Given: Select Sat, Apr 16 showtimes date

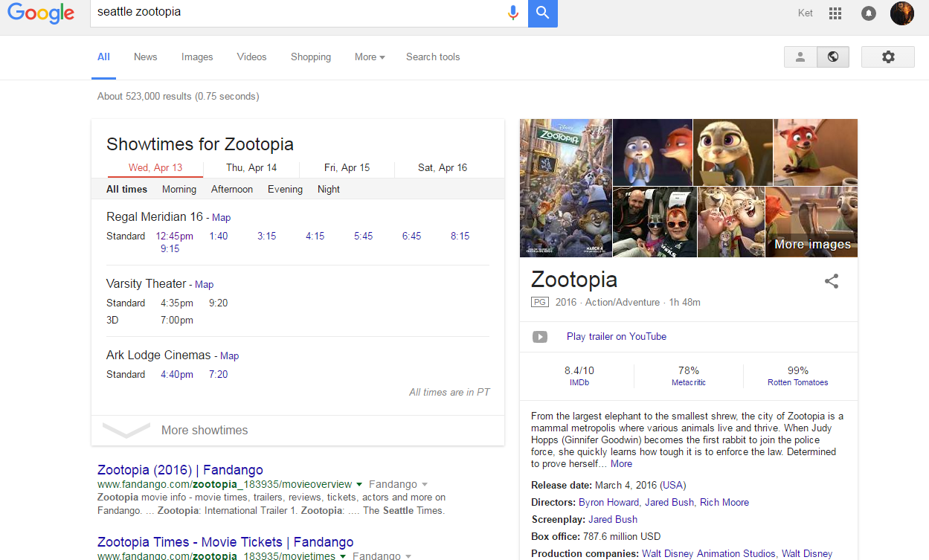Looking at the screenshot, I should (443, 168).
